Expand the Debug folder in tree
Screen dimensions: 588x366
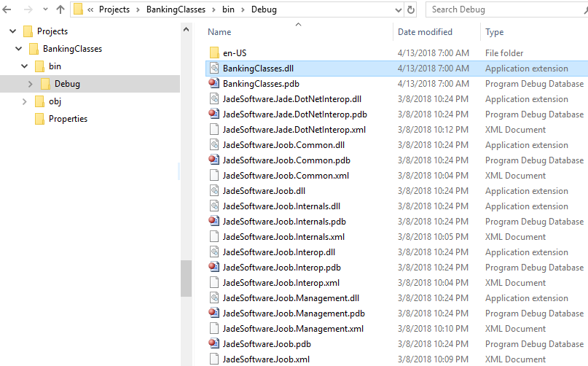30,84
